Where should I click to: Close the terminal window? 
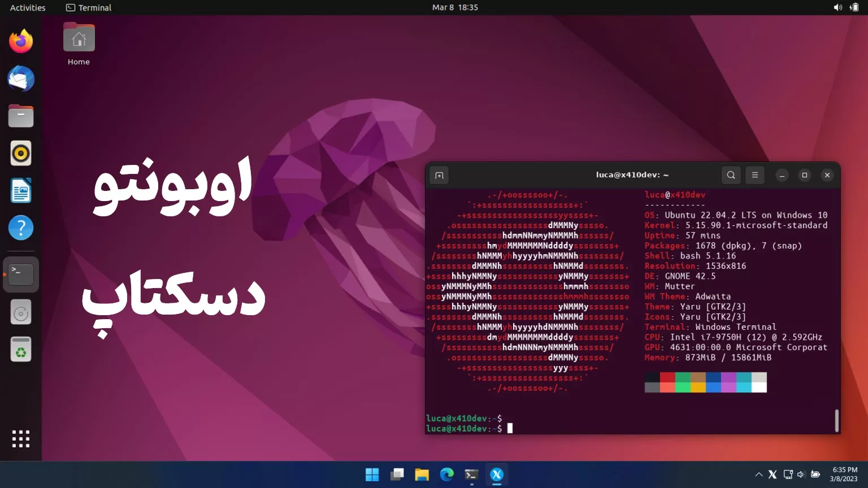[827, 175]
